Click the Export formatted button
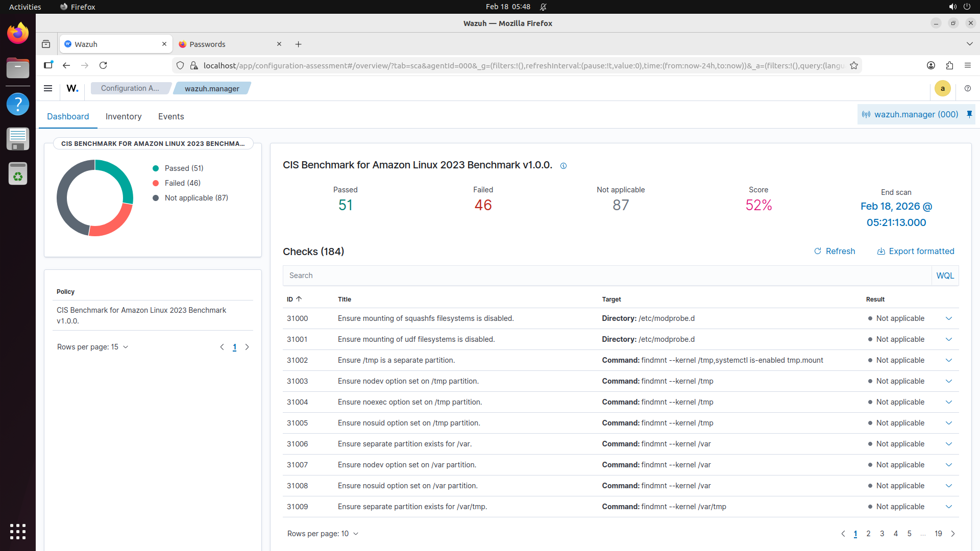This screenshot has width=980, height=551. pyautogui.click(x=916, y=251)
